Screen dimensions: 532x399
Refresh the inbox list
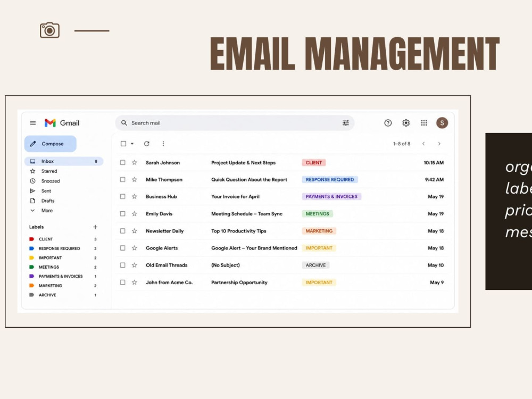147,144
